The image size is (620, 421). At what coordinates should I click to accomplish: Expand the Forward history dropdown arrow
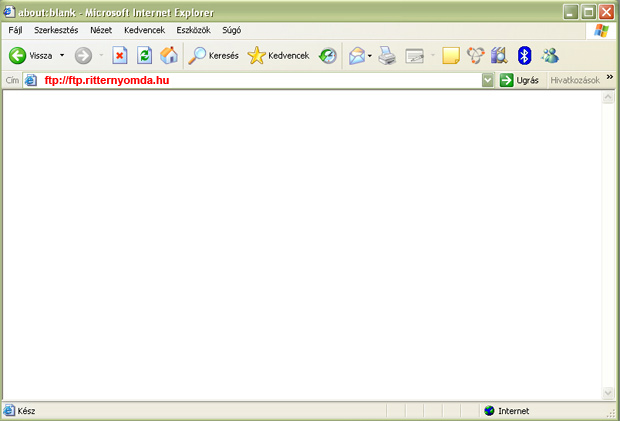pos(101,55)
